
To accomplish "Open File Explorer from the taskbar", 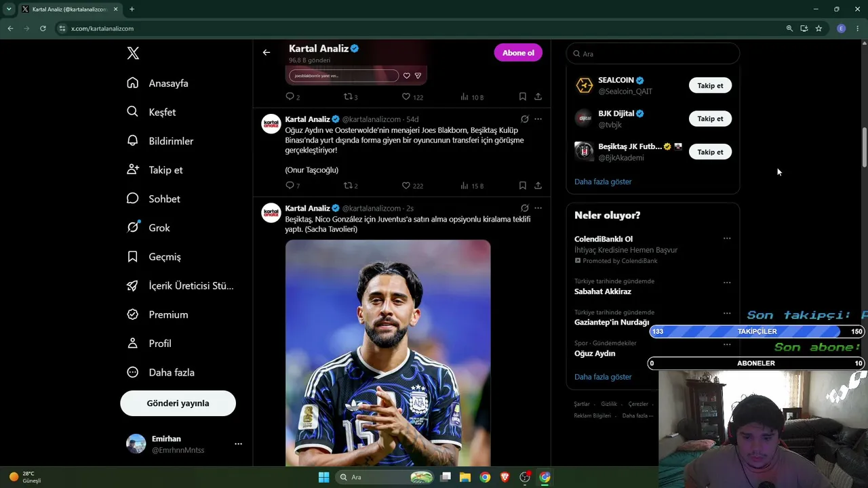I will point(465,477).
